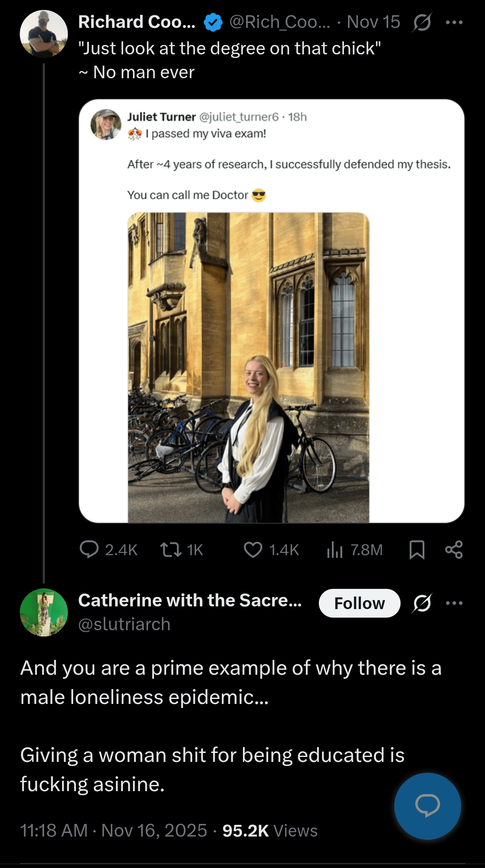The height and width of the screenshot is (868, 485).
Task: Click Grok icon next to Follow button
Action: click(x=422, y=603)
